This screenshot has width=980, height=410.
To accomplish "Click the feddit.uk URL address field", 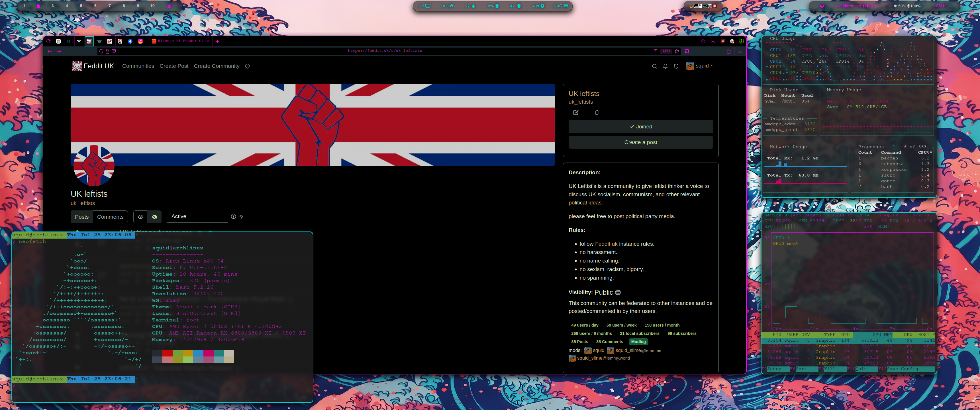I will coord(385,51).
